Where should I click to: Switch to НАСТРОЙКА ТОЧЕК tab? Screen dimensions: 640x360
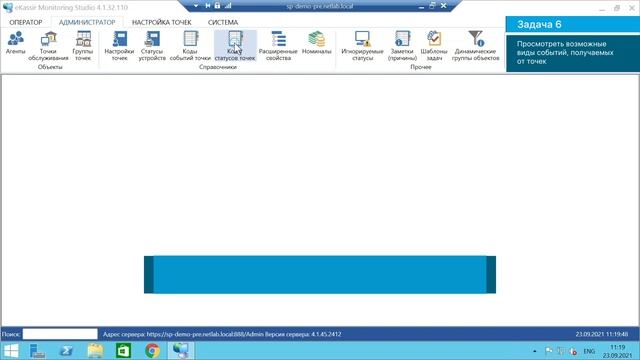click(x=162, y=22)
